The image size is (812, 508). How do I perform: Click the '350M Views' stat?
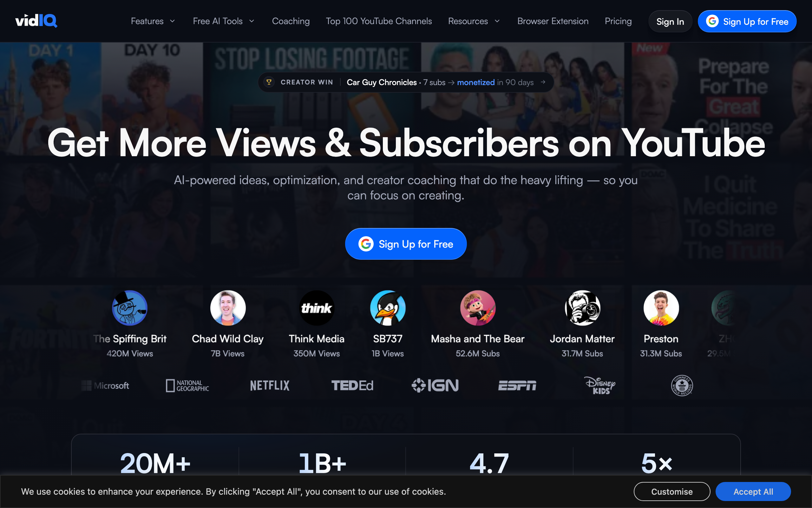tap(317, 353)
